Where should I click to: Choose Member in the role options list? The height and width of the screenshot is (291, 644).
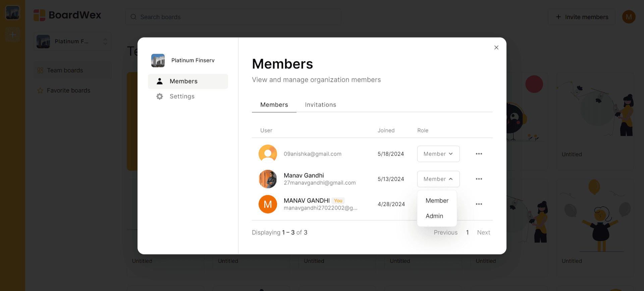coord(437,201)
